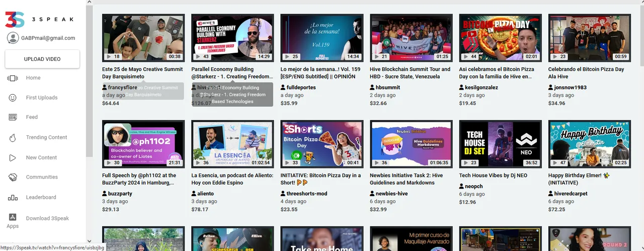The width and height of the screenshot is (644, 251).
Task: Open the Creative Summit Day Barquisimeto thumbnail
Action: coord(143,37)
